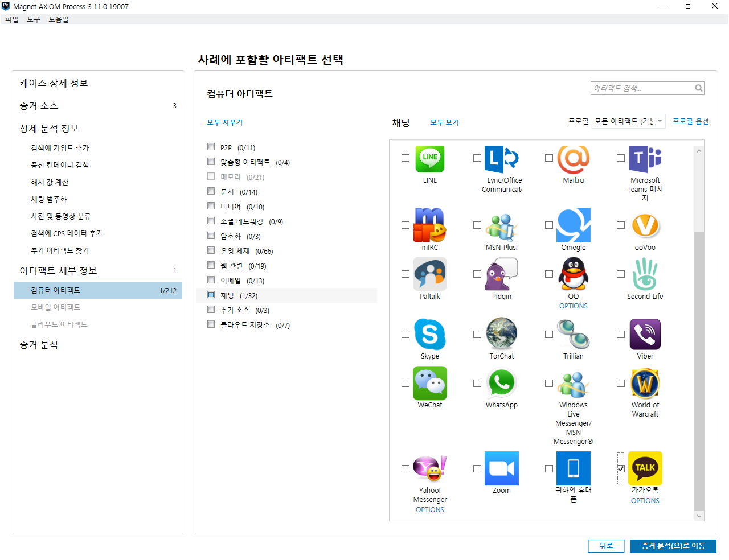This screenshot has width=729, height=560.
Task: Click the Skype icon
Action: (x=430, y=334)
